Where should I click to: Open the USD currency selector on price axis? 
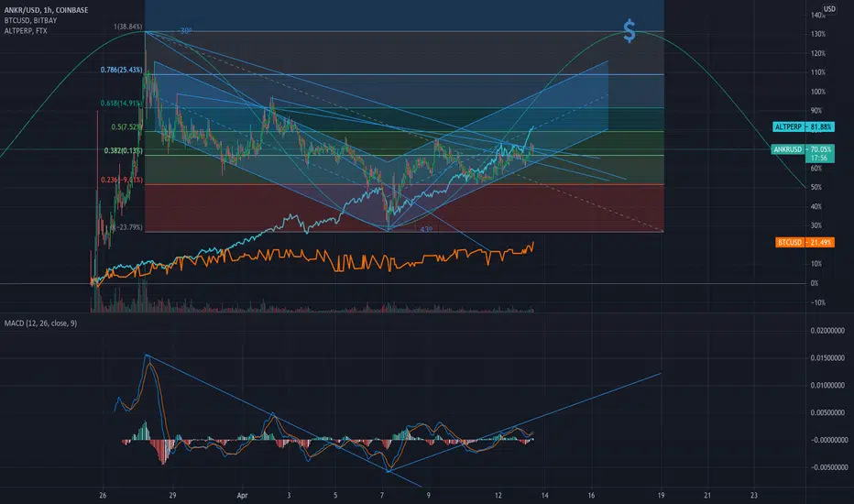(829, 9)
